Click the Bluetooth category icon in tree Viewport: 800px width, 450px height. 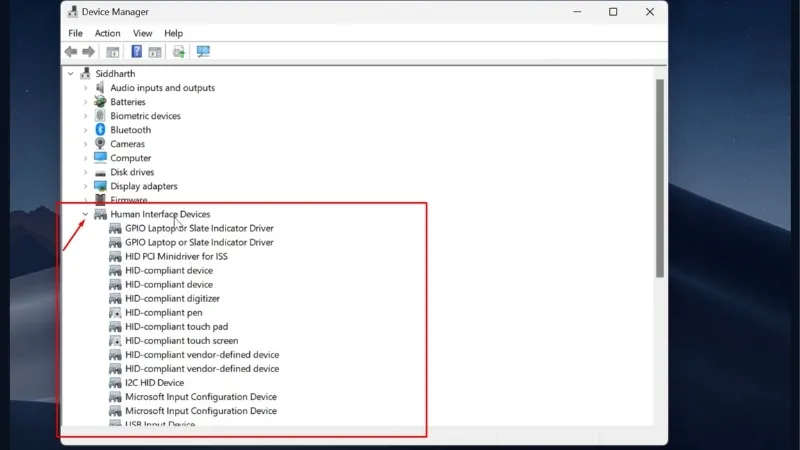point(100,130)
